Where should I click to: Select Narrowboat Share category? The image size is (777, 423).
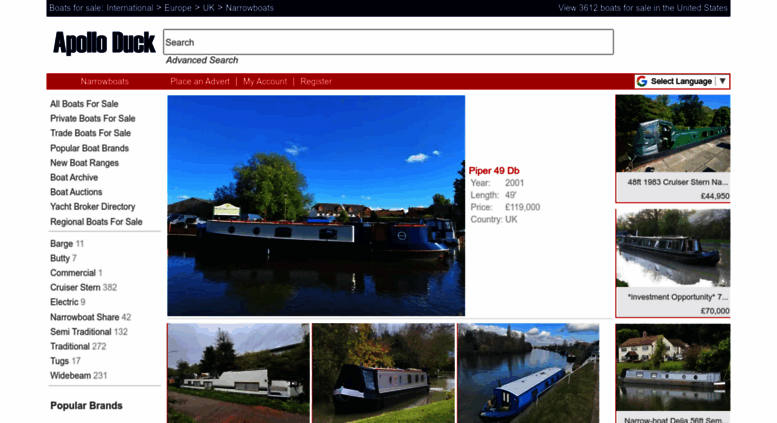click(84, 317)
